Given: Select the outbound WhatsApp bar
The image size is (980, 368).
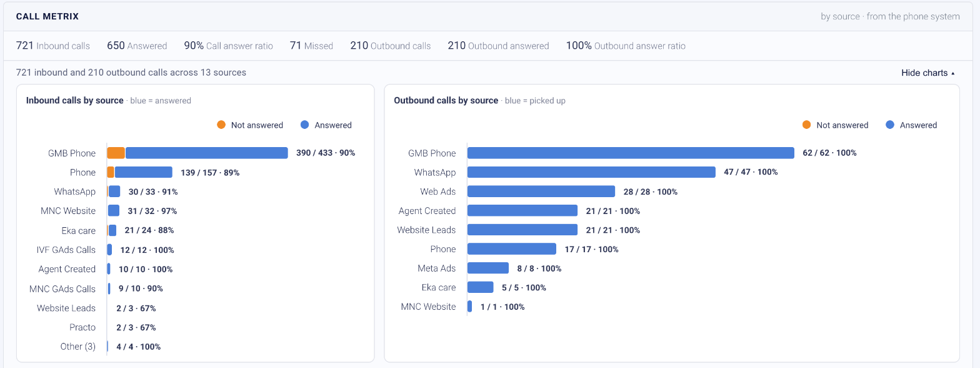Looking at the screenshot, I should 591,172.
